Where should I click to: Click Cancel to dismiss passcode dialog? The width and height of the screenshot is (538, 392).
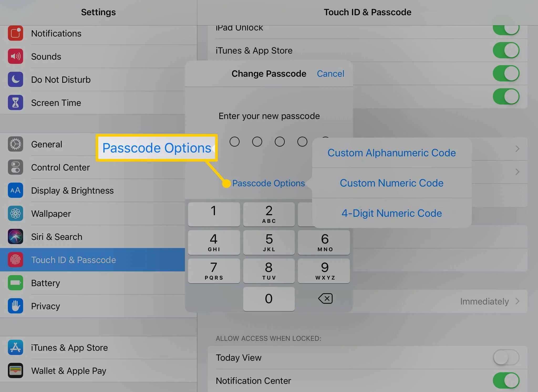[x=330, y=73]
